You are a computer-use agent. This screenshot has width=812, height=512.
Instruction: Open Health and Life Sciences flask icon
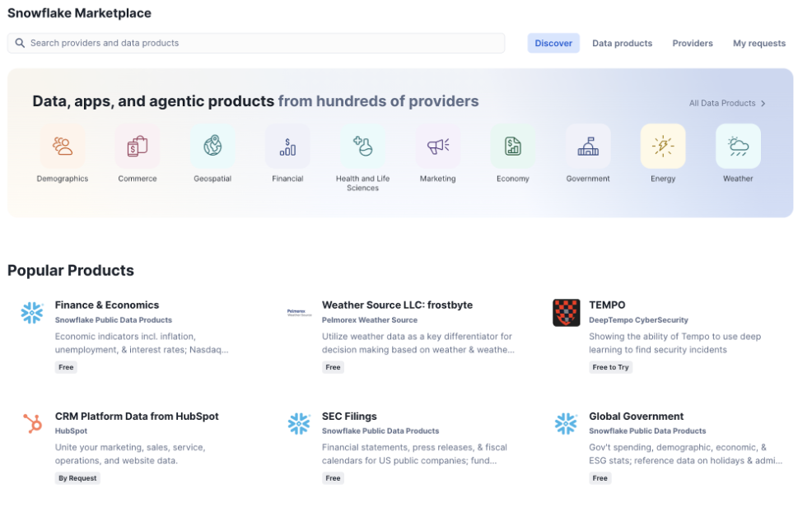(x=362, y=146)
